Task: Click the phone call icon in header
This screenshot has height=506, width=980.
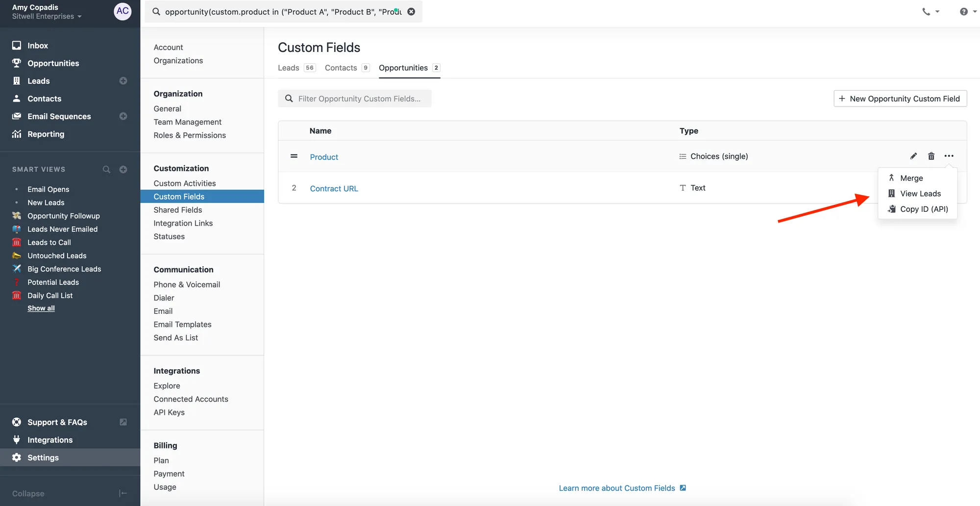Action: [926, 12]
